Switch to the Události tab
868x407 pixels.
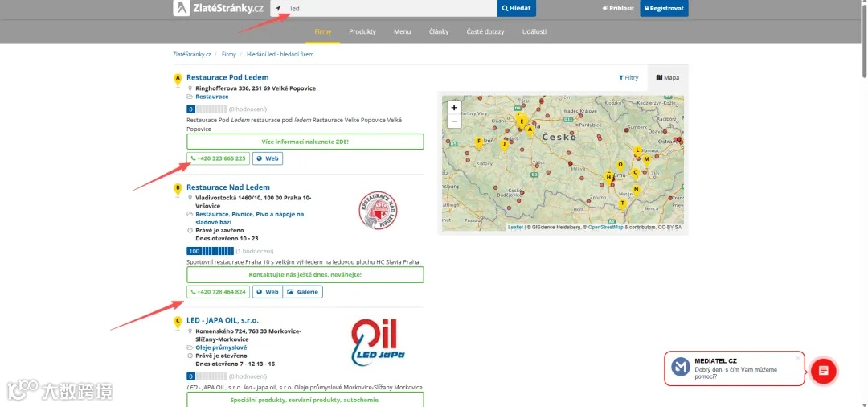point(534,31)
